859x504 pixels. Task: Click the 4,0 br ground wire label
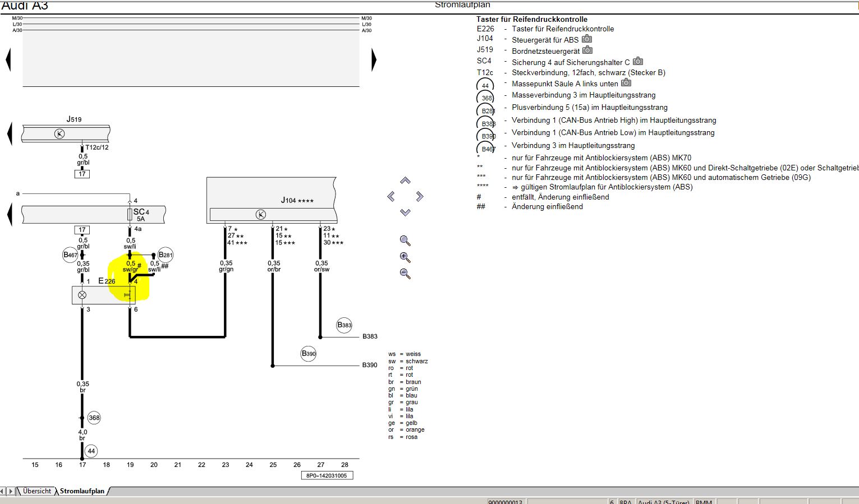click(x=82, y=435)
